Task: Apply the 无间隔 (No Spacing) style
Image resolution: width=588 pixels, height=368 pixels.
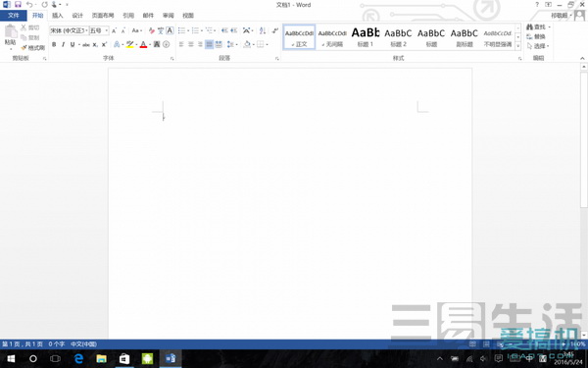Action: tap(332, 37)
